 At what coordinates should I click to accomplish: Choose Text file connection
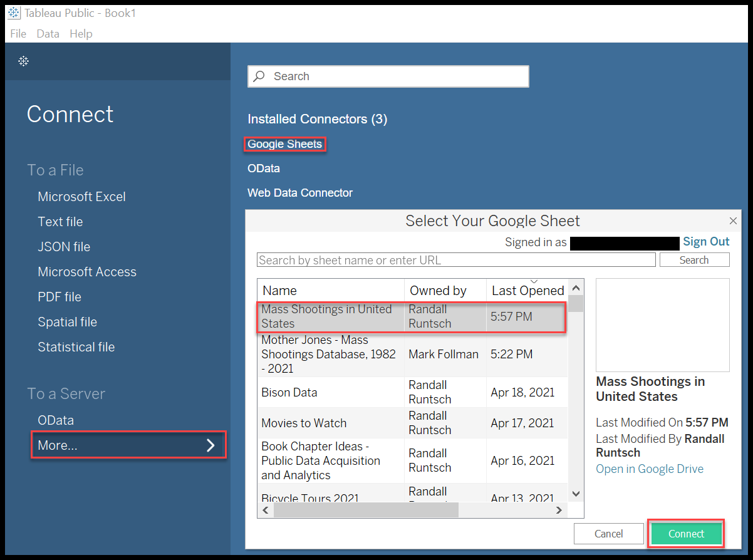(60, 222)
